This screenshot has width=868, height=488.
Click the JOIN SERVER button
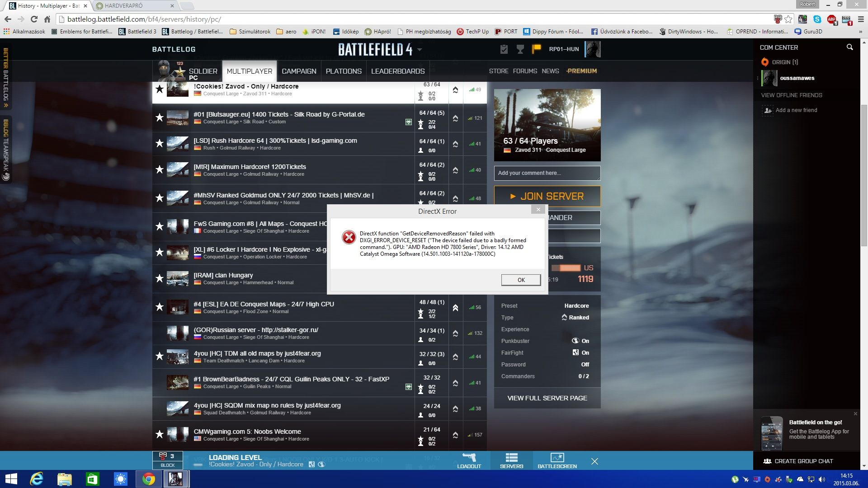(x=547, y=197)
